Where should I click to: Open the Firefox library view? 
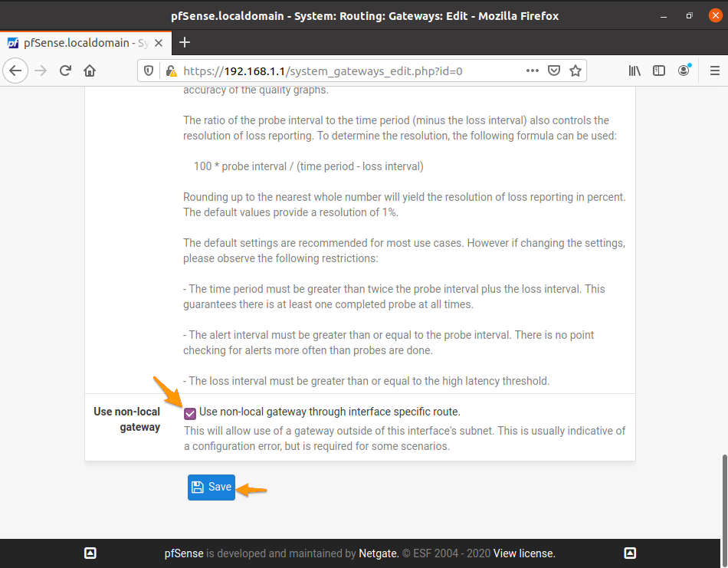(635, 71)
